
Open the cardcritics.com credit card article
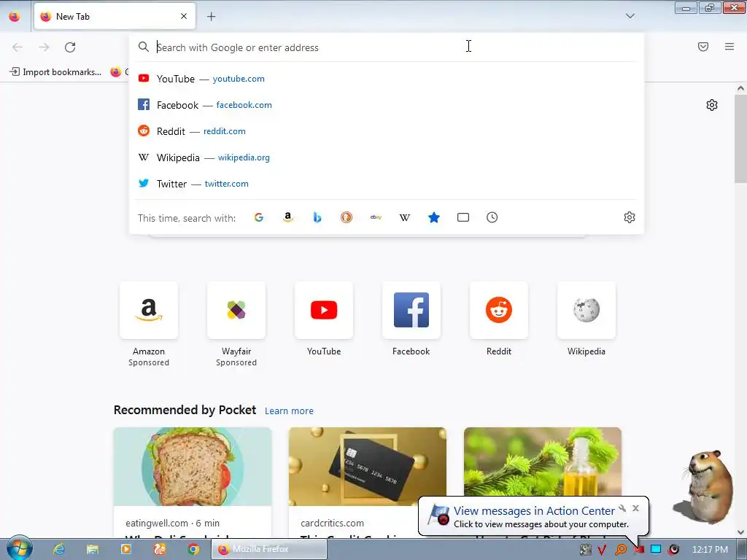tap(368, 483)
